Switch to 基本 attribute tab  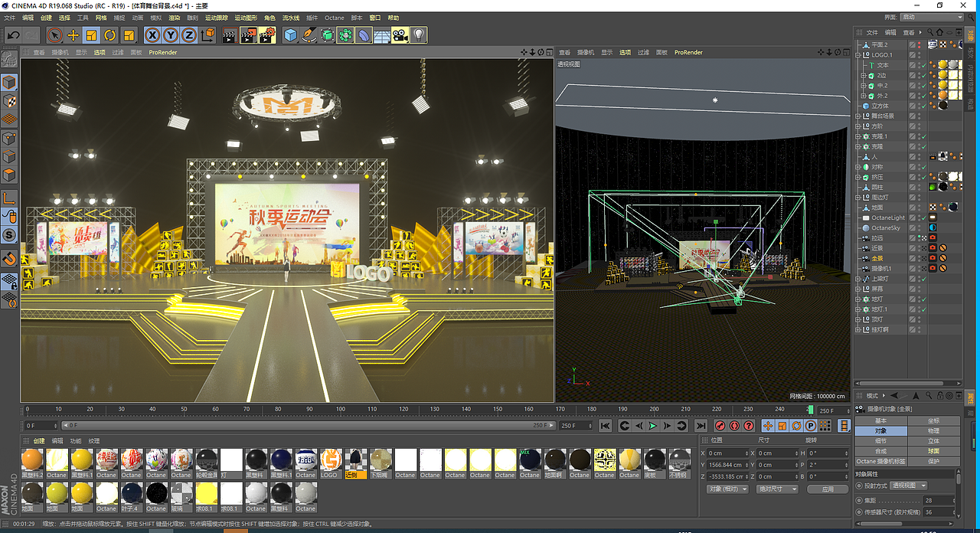pyautogui.click(x=880, y=421)
